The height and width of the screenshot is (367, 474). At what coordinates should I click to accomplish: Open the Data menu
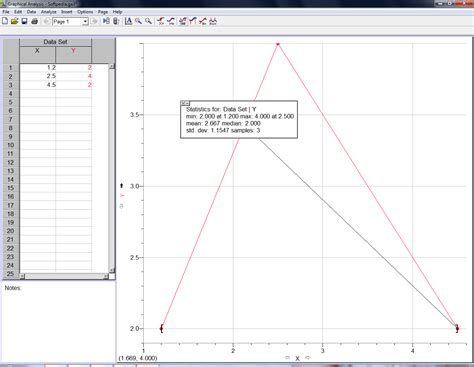31,12
